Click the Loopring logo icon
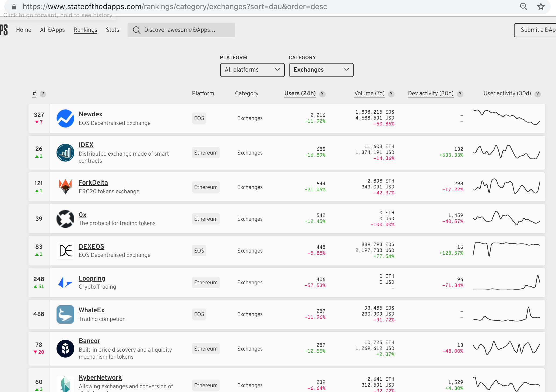Screen dimensions: 556x392 click(x=65, y=282)
